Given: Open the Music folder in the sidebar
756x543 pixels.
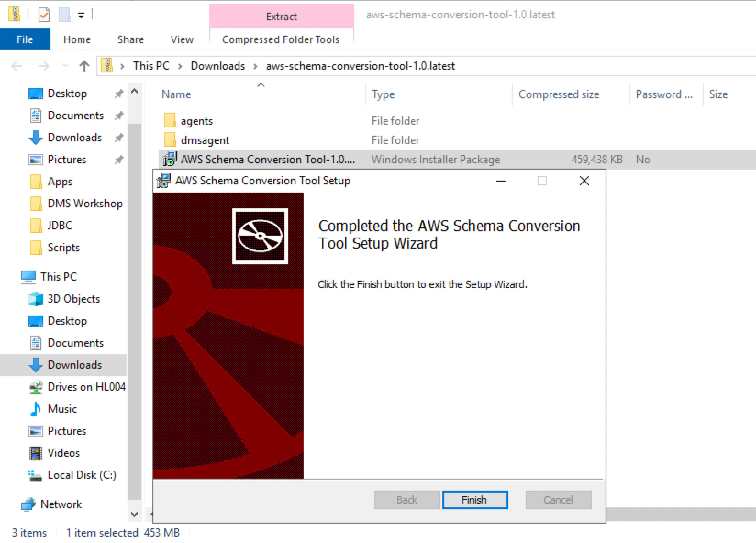Looking at the screenshot, I should [62, 409].
